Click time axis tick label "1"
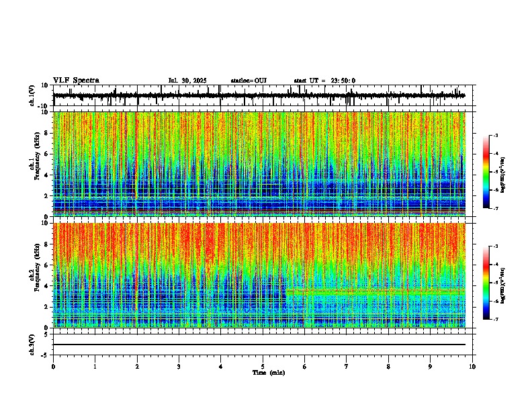 pos(95,367)
